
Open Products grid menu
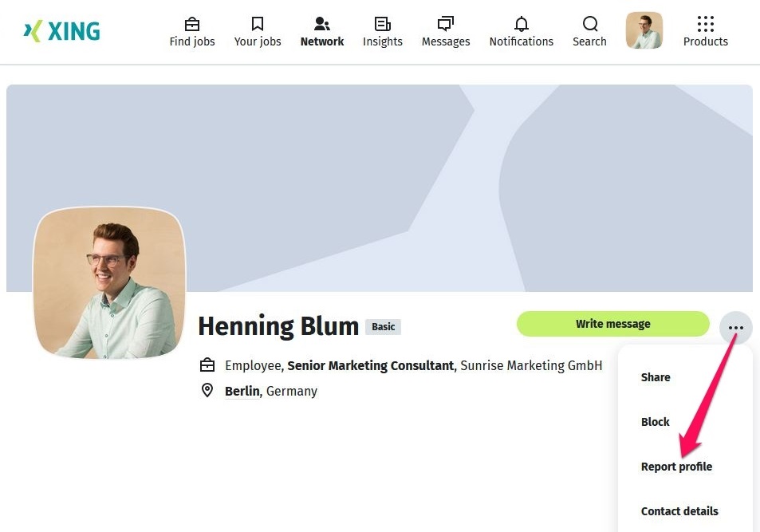coord(705,24)
